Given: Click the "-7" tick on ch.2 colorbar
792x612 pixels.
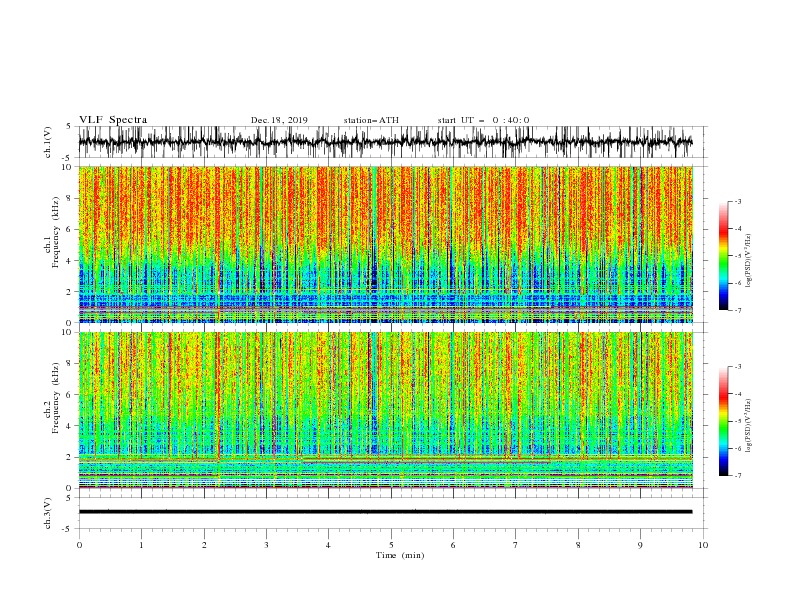Looking at the screenshot, I should click(738, 476).
